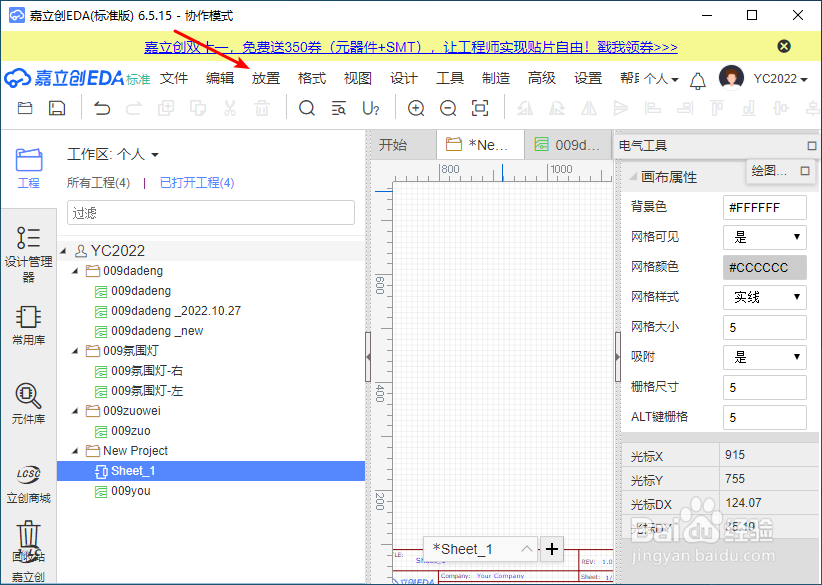Click the promotional coupon banner link
The image size is (822, 585).
[x=410, y=47]
